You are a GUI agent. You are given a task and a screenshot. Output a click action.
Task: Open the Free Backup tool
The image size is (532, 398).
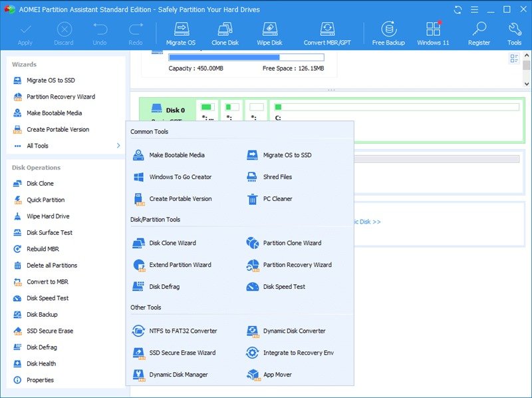(388, 34)
